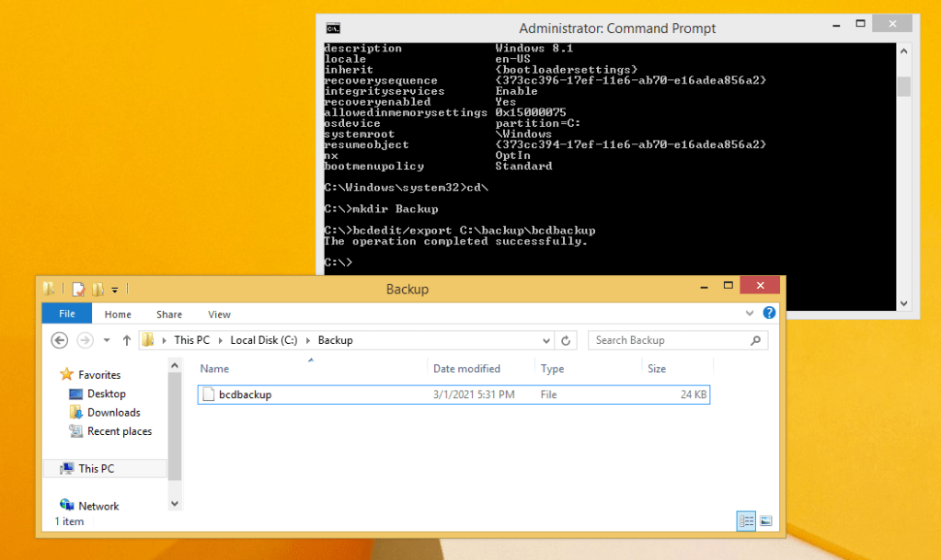The width and height of the screenshot is (941, 560).
Task: Go back with the Back arrow button
Action: pos(60,340)
